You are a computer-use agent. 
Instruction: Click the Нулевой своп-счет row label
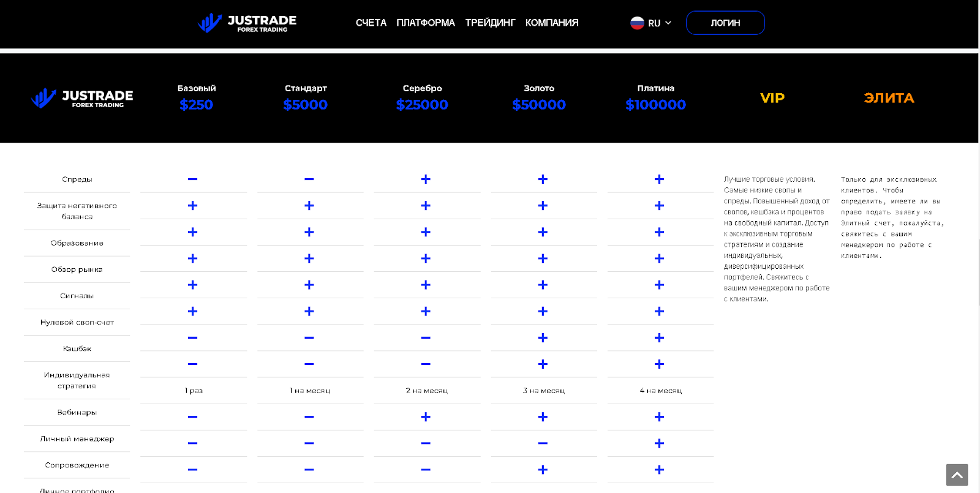pyautogui.click(x=77, y=322)
